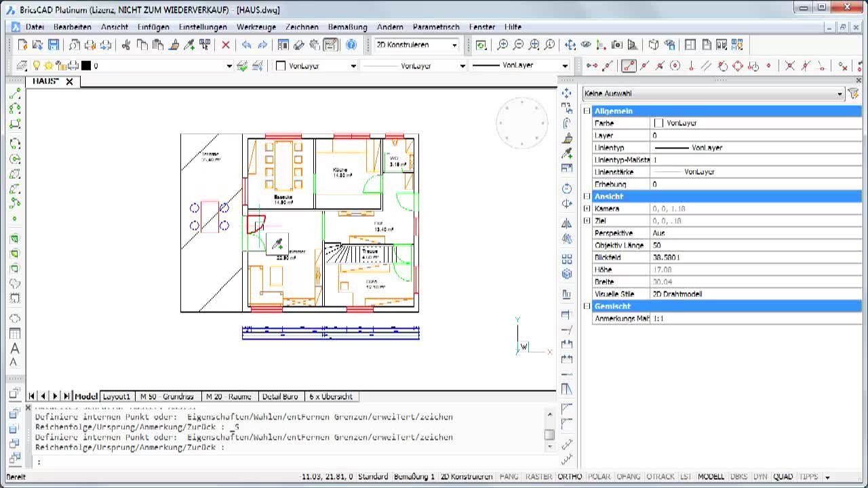Click the Redo arrow icon
Screen dimensions: 868x488
coord(262,45)
